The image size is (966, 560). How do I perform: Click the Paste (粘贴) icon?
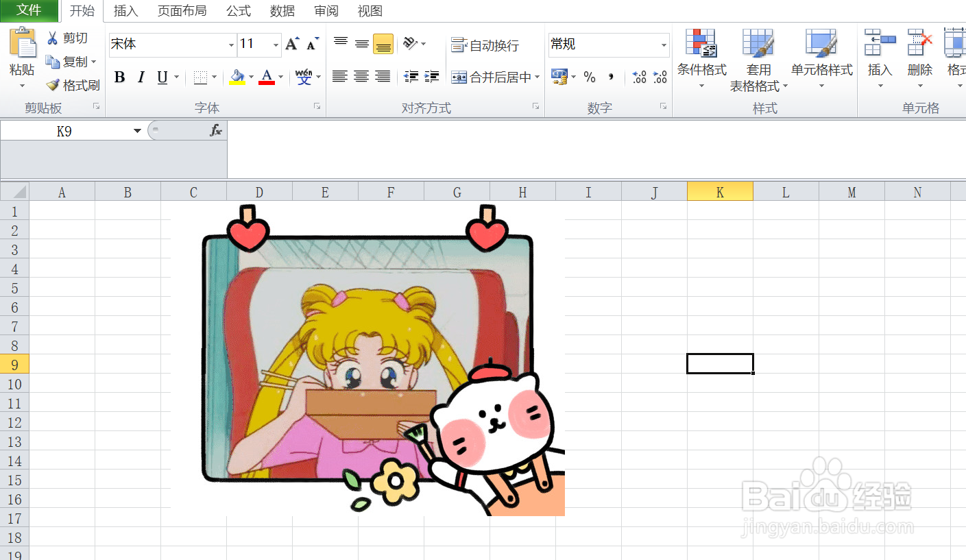click(23, 42)
